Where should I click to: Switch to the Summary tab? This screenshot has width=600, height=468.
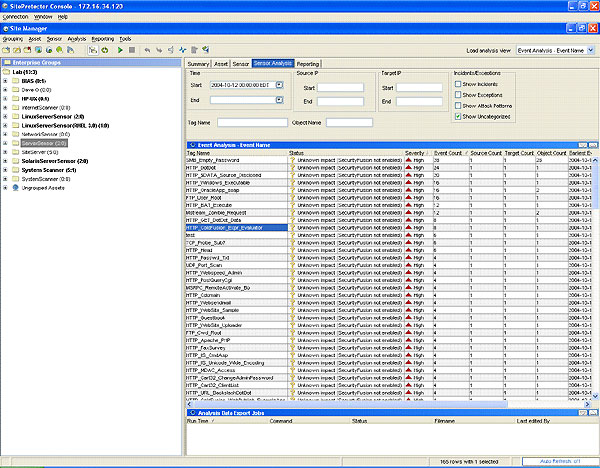coord(199,63)
